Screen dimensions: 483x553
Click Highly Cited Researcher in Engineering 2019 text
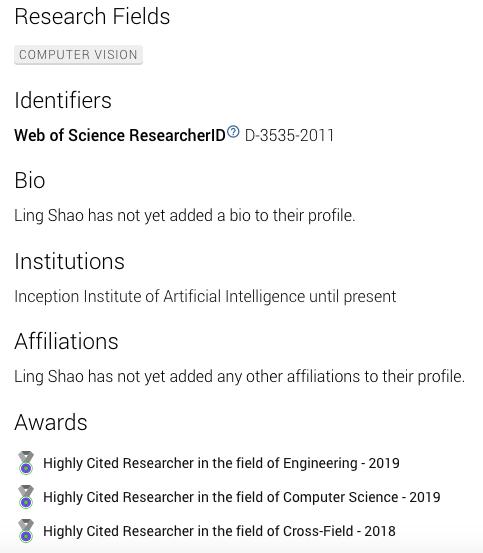221,463
